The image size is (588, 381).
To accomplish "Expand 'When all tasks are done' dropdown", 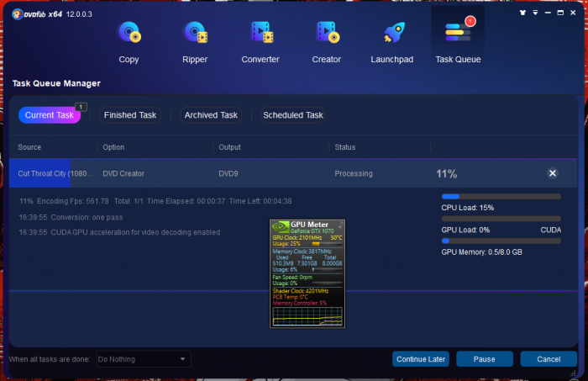I will pyautogui.click(x=184, y=359).
